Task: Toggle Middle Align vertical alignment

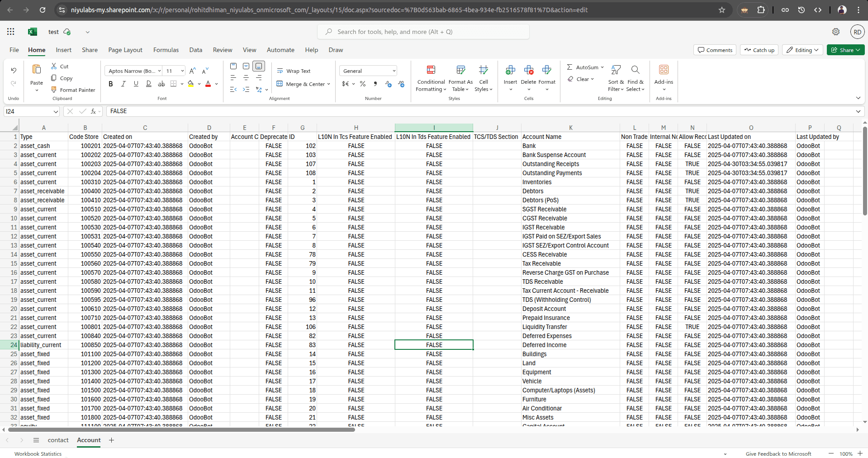Action: coord(246,66)
